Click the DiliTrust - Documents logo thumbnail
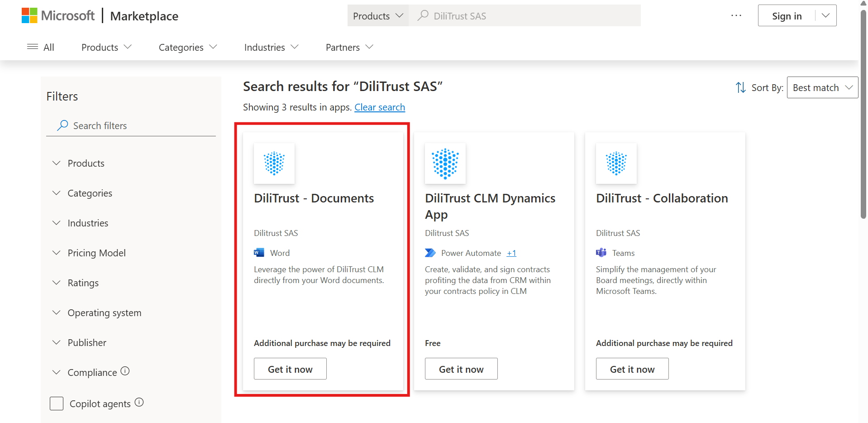The width and height of the screenshot is (868, 423). click(274, 163)
